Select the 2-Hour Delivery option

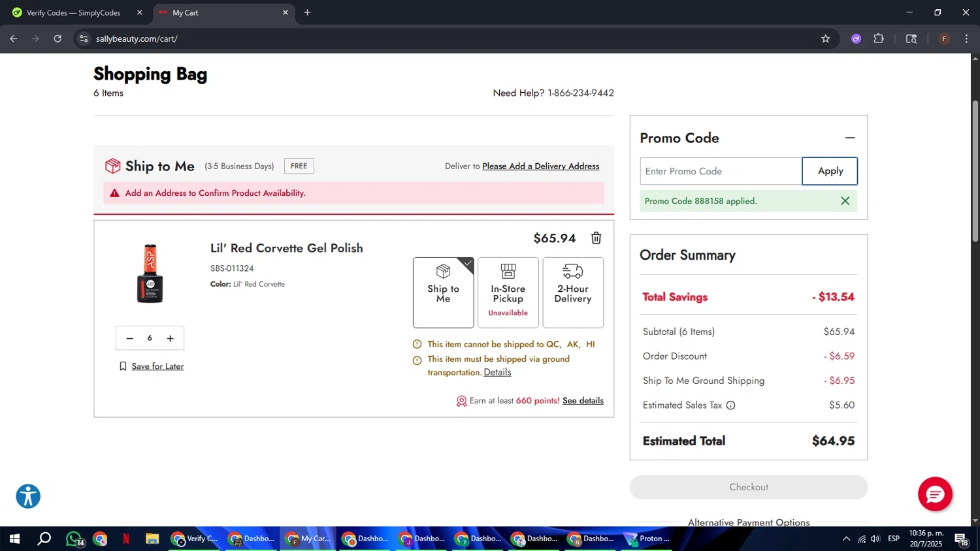pyautogui.click(x=572, y=292)
